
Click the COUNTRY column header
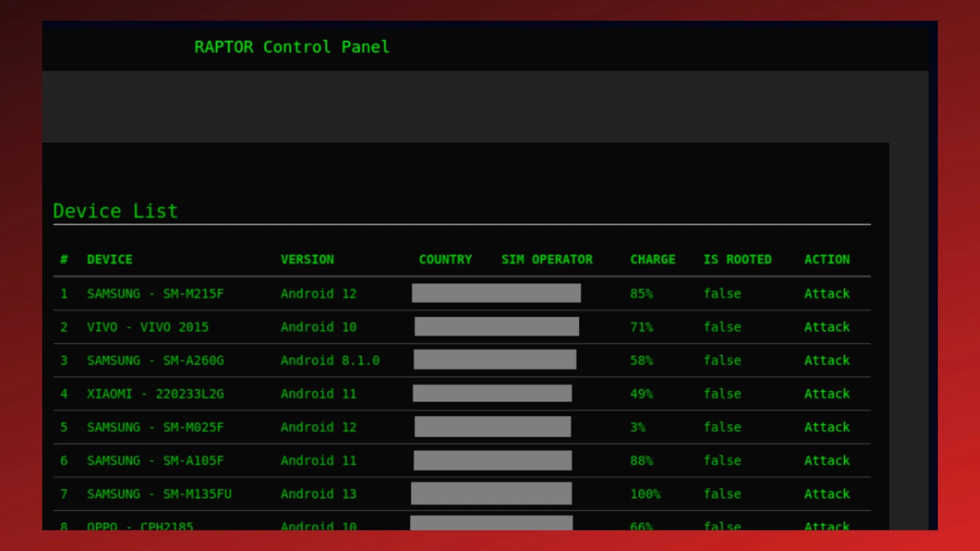(x=446, y=259)
